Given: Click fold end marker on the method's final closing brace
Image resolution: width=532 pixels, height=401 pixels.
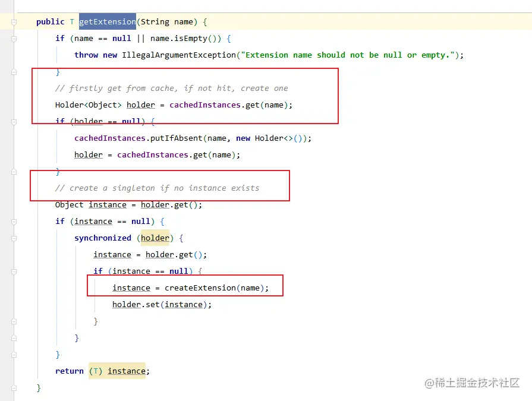Looking at the screenshot, I should [x=14, y=388].
